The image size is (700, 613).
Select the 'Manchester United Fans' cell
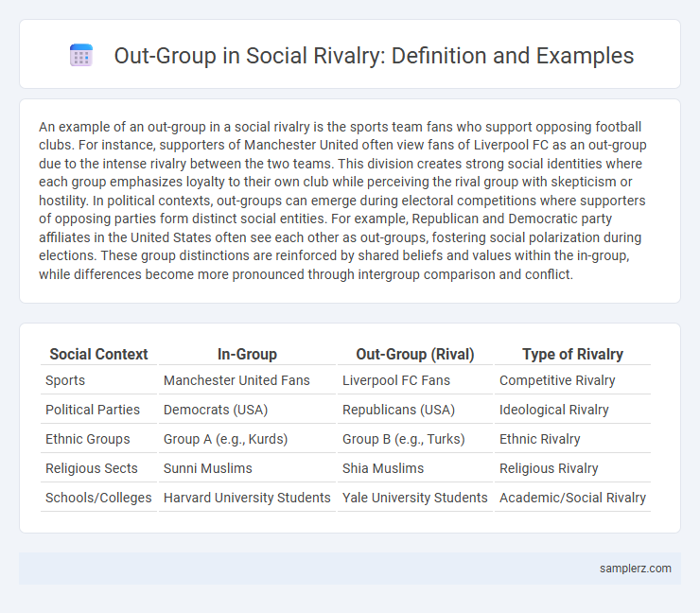tap(247, 380)
